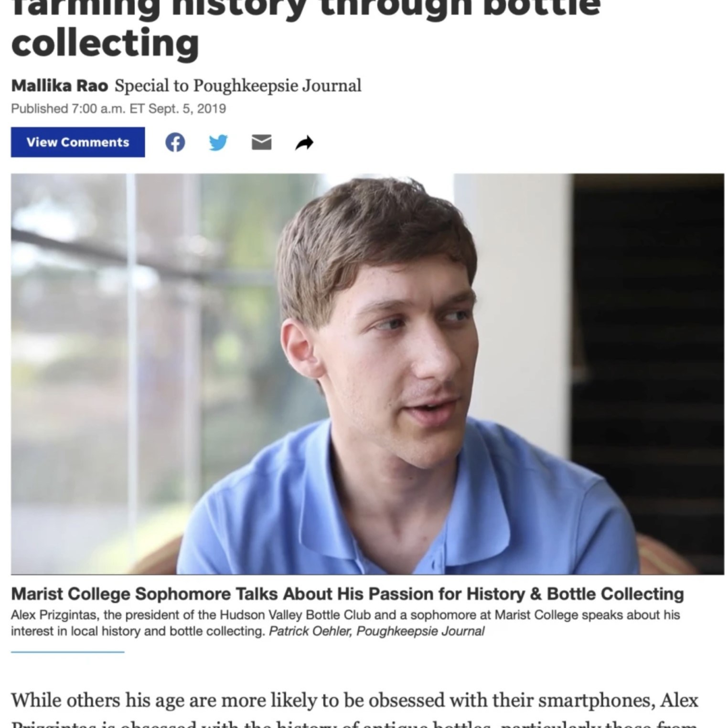Email the article using the envelope icon
This screenshot has height=728, width=728.
[262, 142]
